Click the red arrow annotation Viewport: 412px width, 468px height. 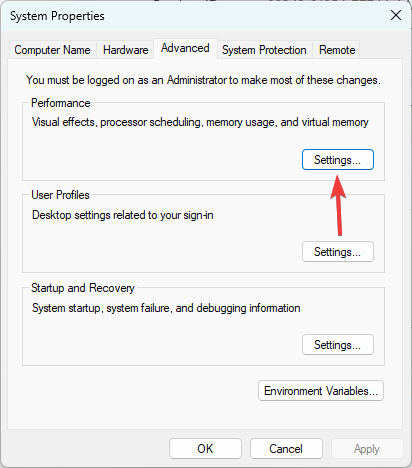tap(338, 205)
